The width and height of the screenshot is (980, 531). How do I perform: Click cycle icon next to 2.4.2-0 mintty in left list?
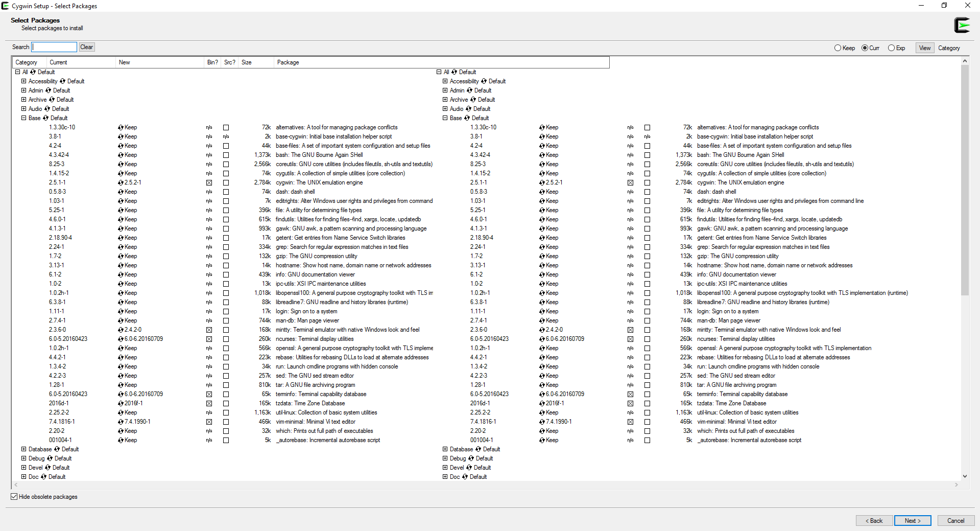pos(121,330)
